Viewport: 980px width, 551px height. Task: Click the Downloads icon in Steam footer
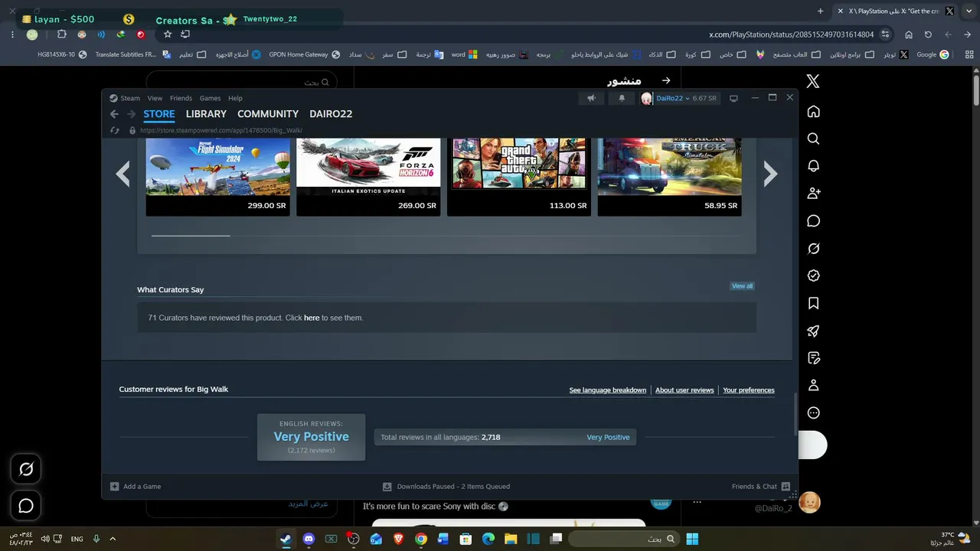coord(387,486)
